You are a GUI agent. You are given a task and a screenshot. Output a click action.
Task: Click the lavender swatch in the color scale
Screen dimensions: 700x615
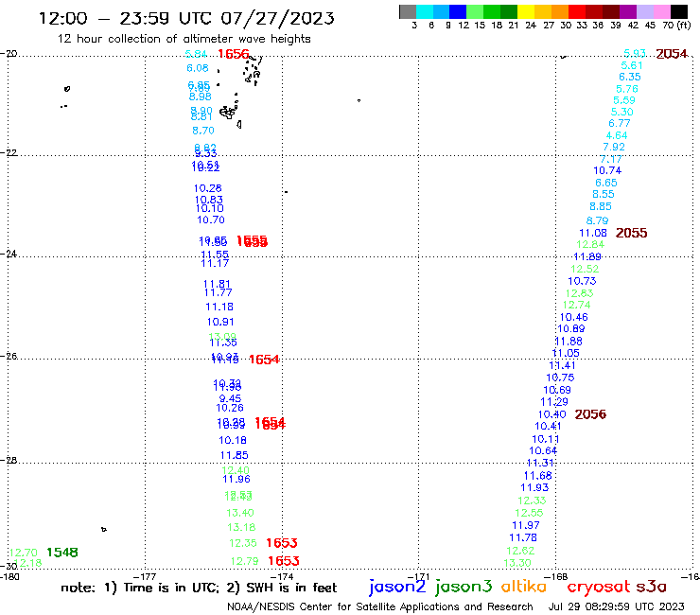[x=645, y=11]
